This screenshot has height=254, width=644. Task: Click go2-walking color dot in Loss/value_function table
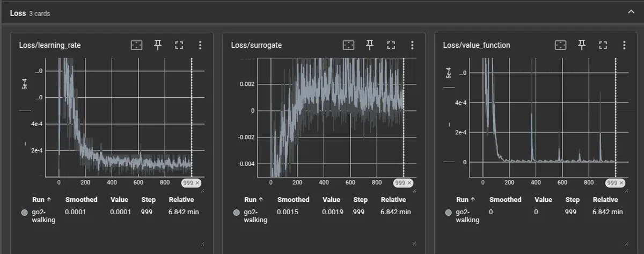(448, 213)
